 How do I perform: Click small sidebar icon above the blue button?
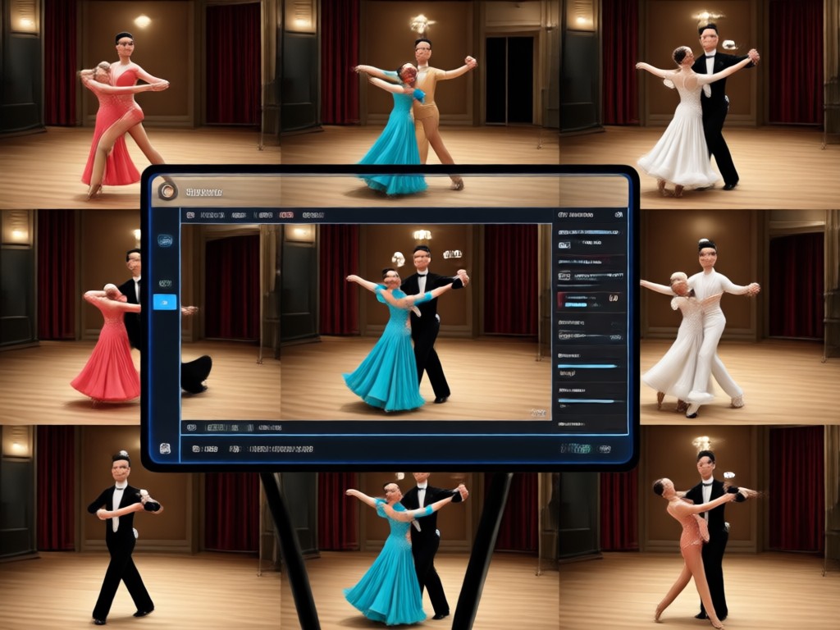165,283
